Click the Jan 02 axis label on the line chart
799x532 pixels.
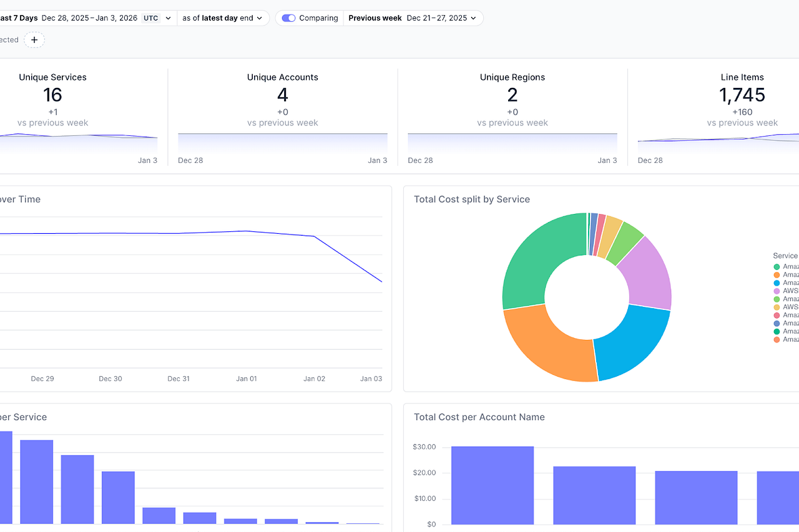[x=314, y=379]
